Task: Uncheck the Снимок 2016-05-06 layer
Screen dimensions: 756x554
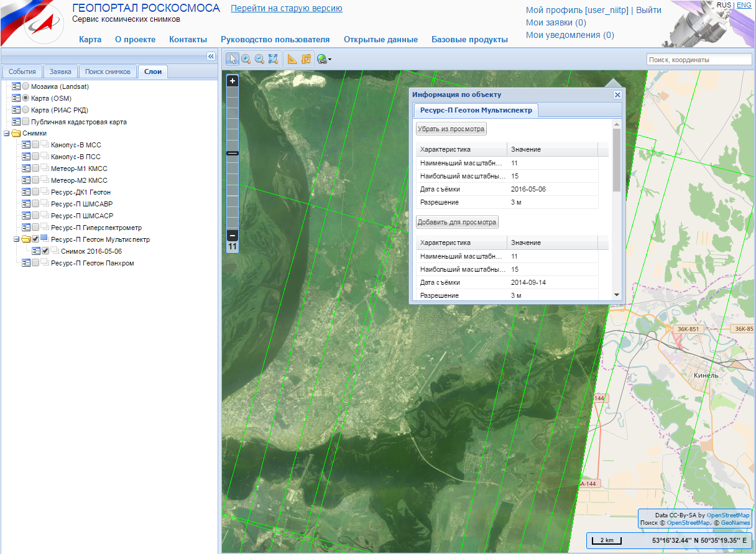Action: click(x=45, y=251)
